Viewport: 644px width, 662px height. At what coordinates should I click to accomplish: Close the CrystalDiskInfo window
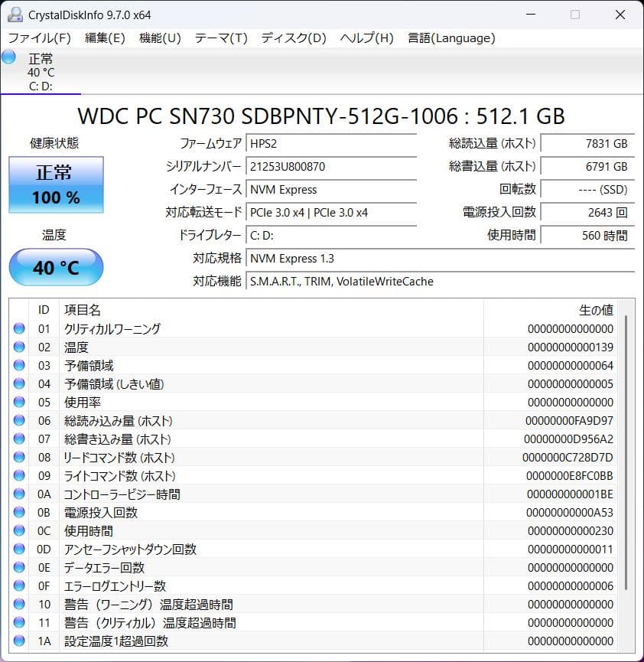click(x=620, y=15)
